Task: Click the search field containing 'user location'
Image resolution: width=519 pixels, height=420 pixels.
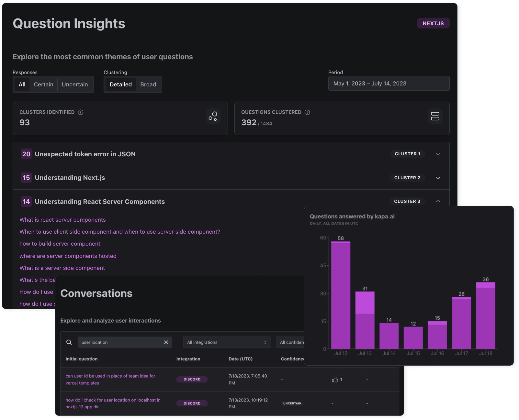Action: (125, 342)
